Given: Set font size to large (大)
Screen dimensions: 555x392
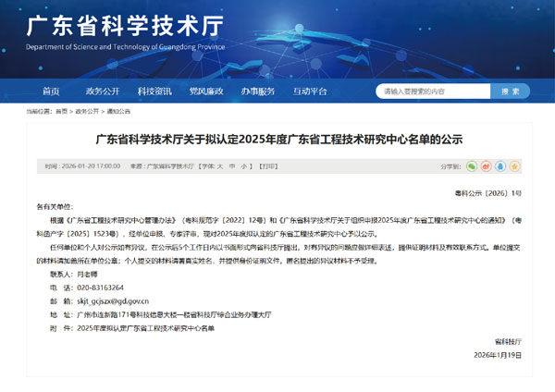Looking at the screenshot, I should pos(219,166).
